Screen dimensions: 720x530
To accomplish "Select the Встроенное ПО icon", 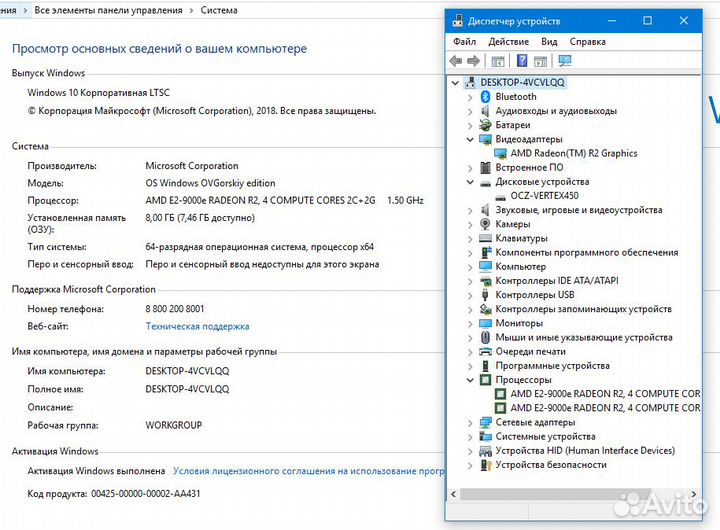I will [485, 168].
